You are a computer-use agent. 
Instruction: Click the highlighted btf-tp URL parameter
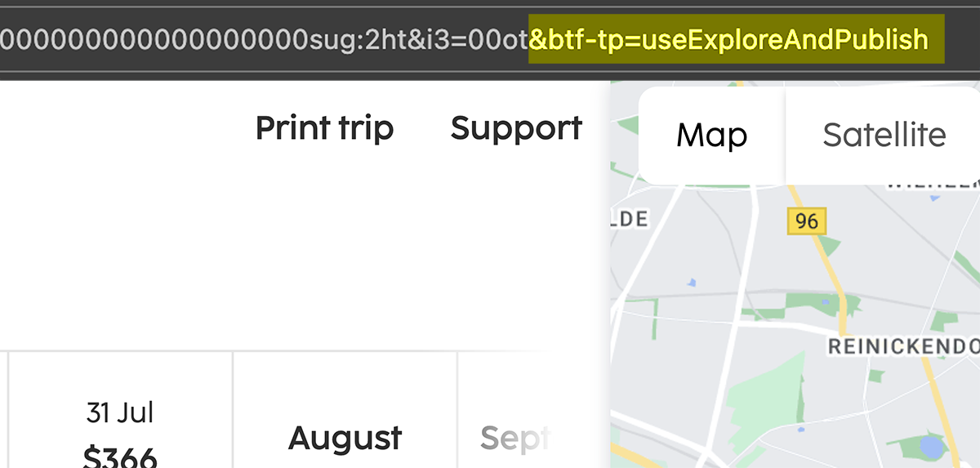coord(728,38)
